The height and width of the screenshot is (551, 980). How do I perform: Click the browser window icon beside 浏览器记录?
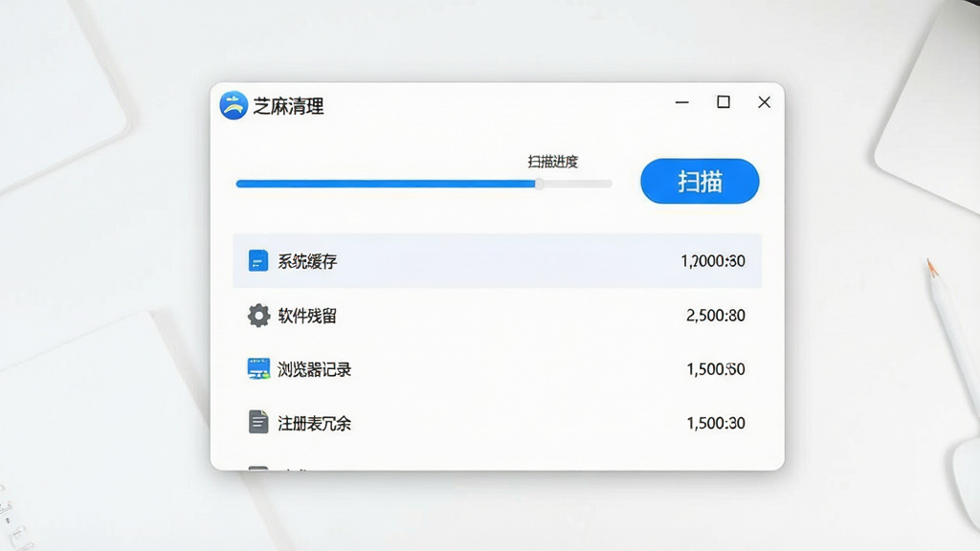click(258, 368)
